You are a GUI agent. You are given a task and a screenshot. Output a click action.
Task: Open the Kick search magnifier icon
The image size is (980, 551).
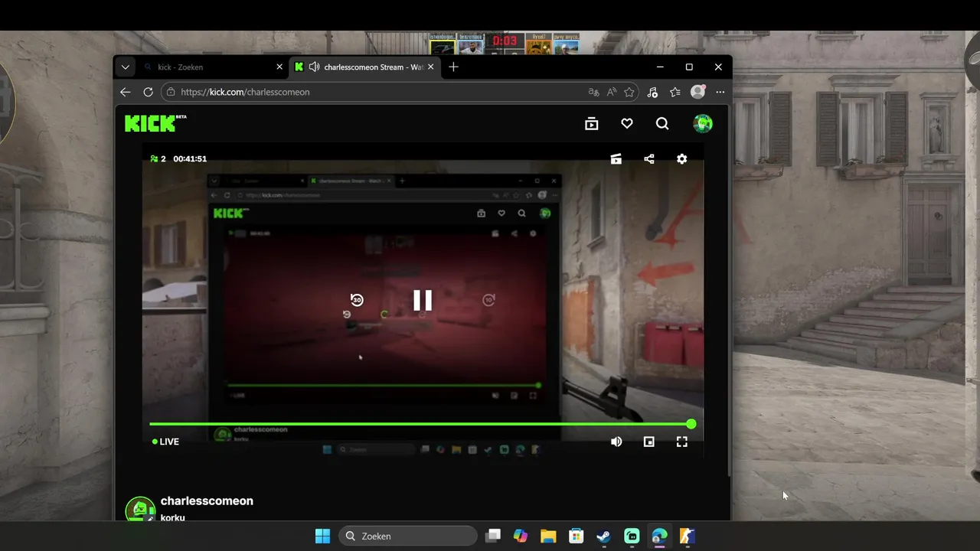click(x=662, y=124)
